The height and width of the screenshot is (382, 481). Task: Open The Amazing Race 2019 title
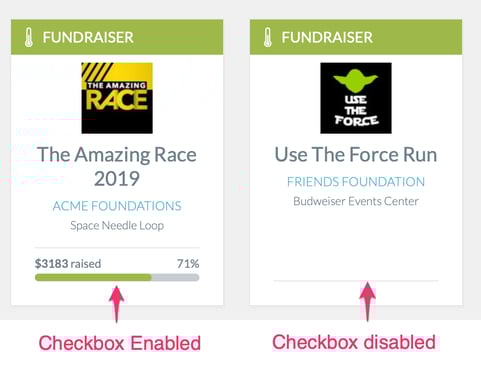click(x=117, y=166)
